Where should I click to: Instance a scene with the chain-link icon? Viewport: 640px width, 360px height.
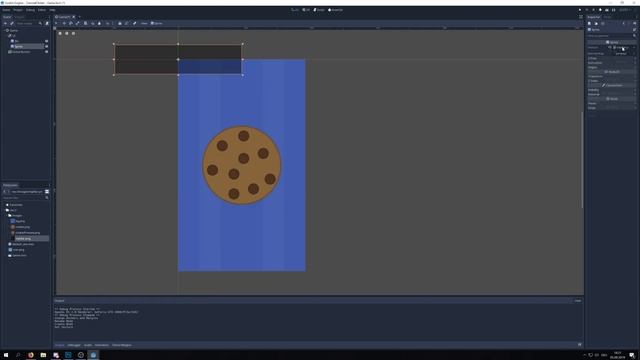(12, 23)
